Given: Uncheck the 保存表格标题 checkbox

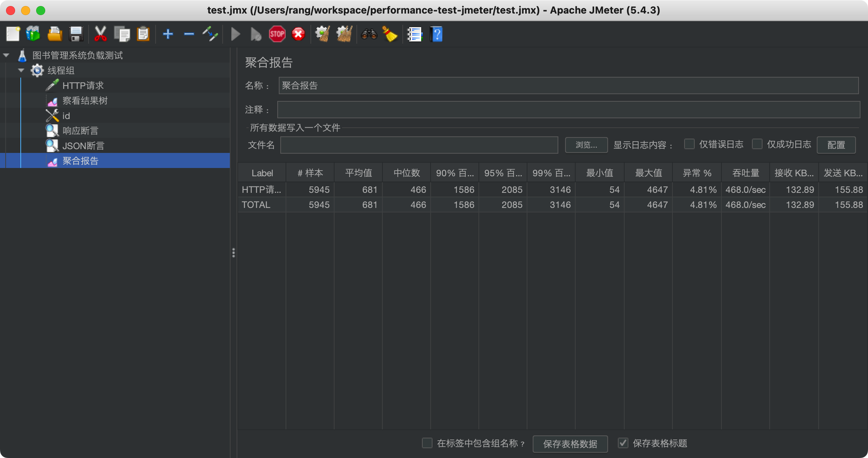Looking at the screenshot, I should point(623,443).
